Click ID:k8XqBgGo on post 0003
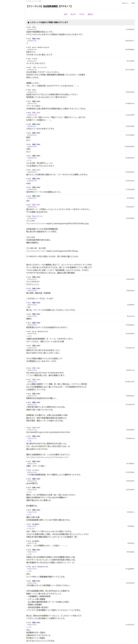The height and width of the screenshot is (644, 138). pos(130,49)
